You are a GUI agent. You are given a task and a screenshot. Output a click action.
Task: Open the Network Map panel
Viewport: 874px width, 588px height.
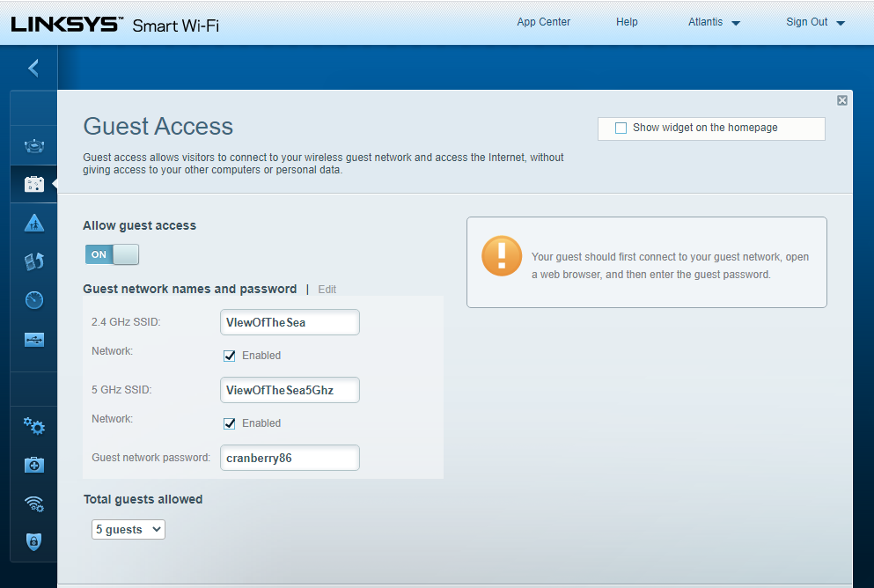[33, 144]
